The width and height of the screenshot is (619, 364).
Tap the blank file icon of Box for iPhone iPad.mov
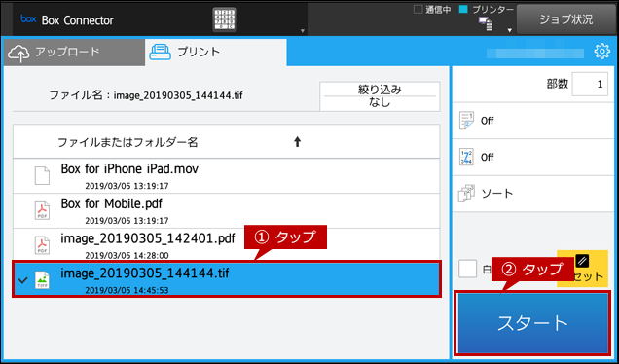42,176
